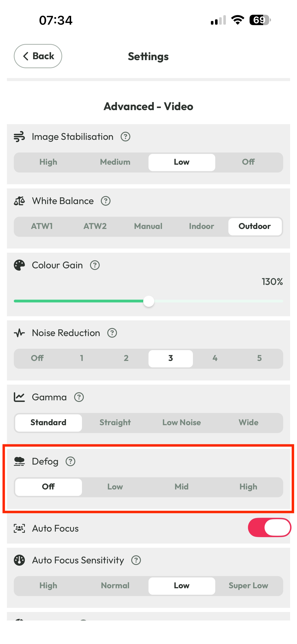This screenshot has height=644, width=297.
Task: Tap the Advanced - Video heading
Action: click(148, 106)
